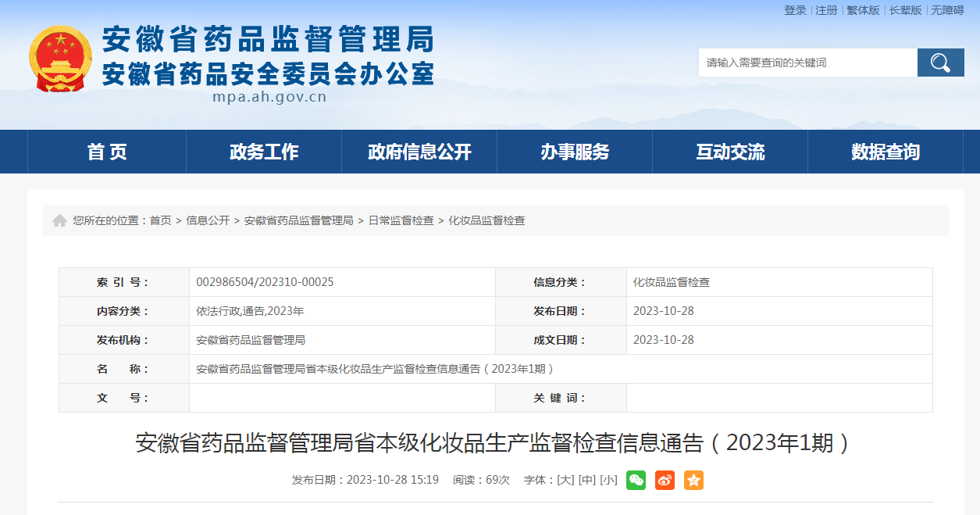Click 化妆品监督检查 in the info table
Viewport: 980px width, 515px height.
(672, 282)
